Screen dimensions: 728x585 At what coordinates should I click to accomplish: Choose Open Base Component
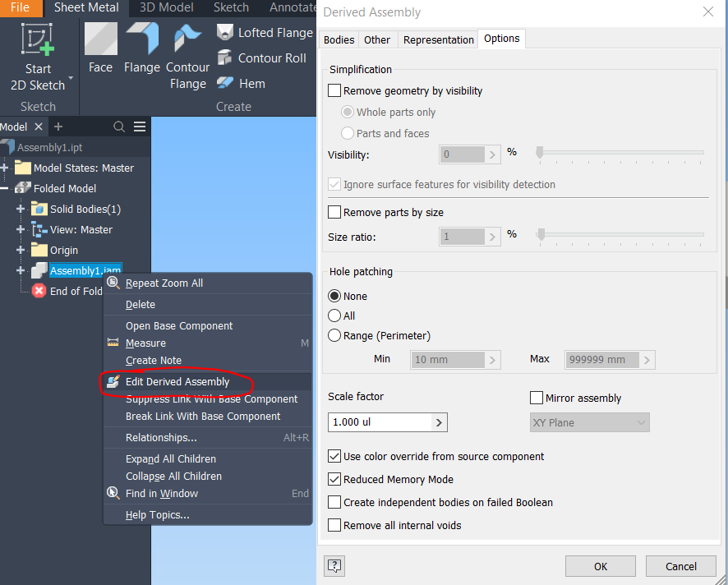[x=208, y=326]
